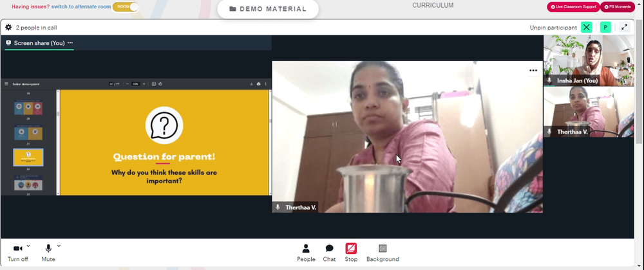Open call settings gear icon

click(x=8, y=28)
